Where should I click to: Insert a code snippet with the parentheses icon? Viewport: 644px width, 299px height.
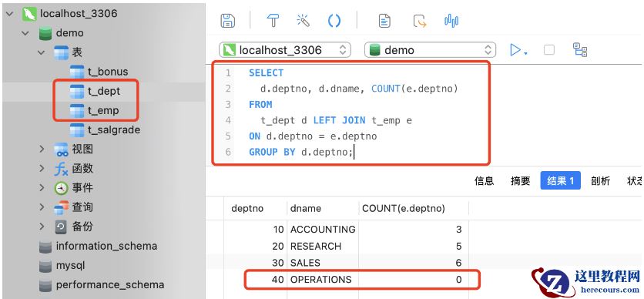pos(334,21)
